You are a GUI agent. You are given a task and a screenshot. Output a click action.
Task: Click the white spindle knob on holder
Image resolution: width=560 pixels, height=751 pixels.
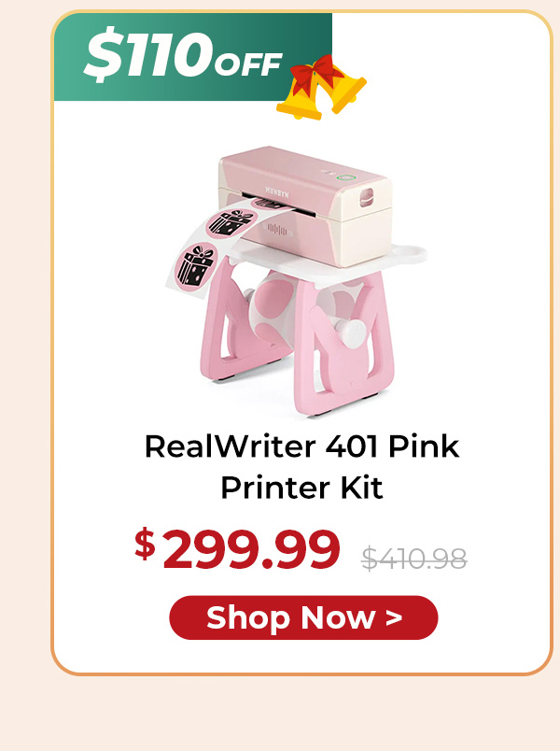pos(352,333)
